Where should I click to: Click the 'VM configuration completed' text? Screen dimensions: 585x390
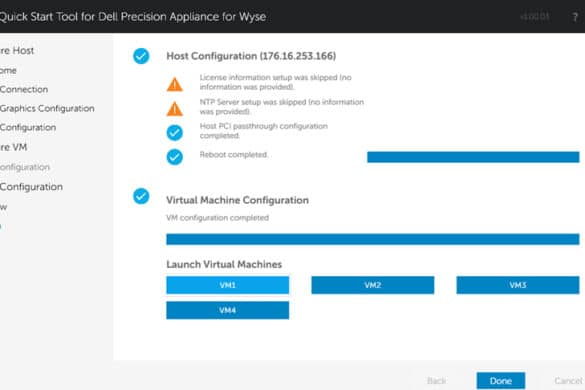[x=218, y=218]
